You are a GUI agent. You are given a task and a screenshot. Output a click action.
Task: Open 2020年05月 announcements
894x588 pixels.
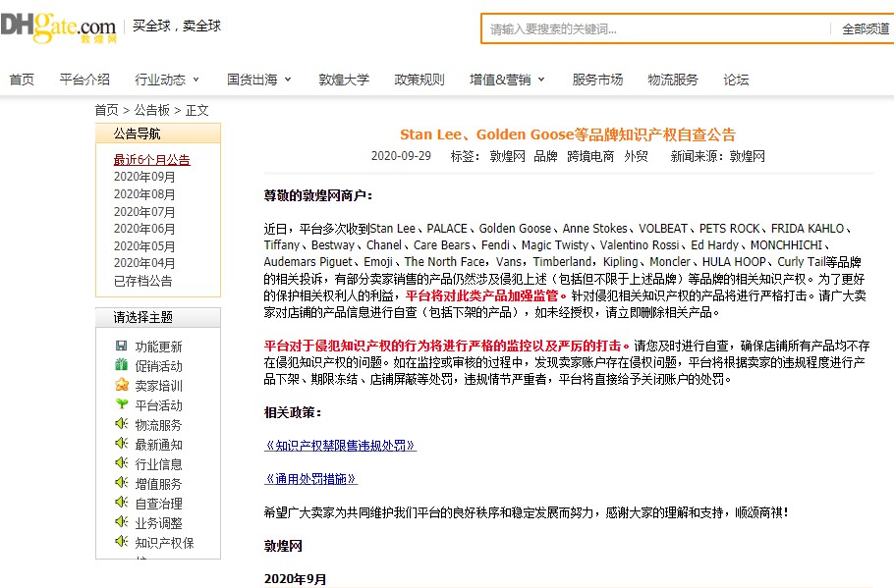pos(144,246)
